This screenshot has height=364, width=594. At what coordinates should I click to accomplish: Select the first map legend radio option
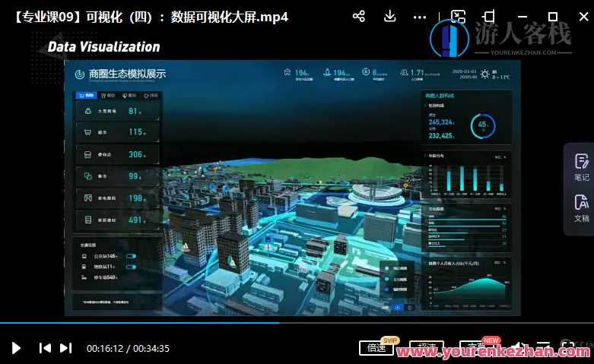click(387, 268)
